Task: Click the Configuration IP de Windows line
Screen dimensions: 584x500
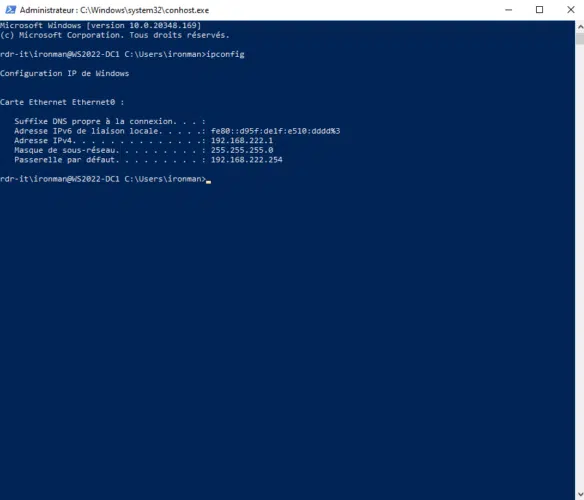Action: click(64, 73)
